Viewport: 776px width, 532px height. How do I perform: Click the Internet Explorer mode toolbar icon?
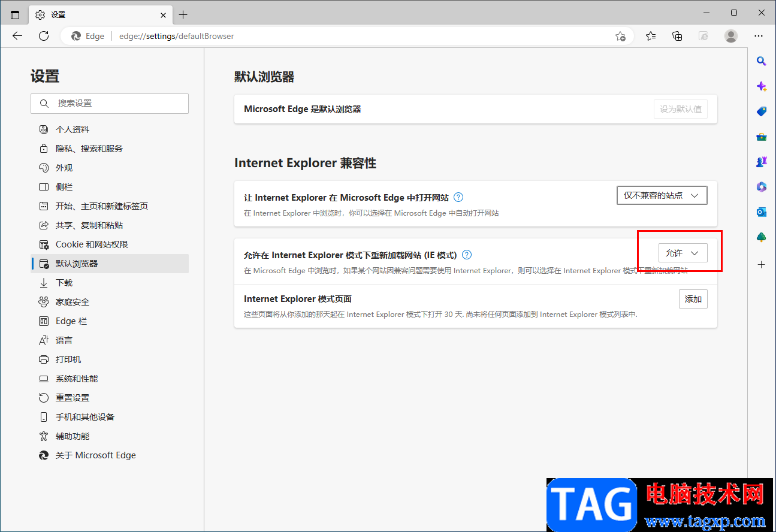[x=704, y=36]
